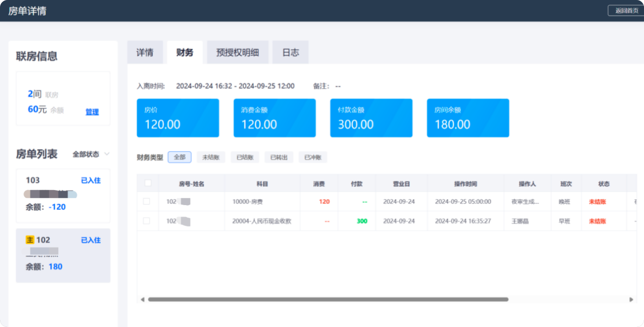Viewport: 644px width, 327px height.
Task: Switch to the 详情 tab
Action: pos(145,52)
